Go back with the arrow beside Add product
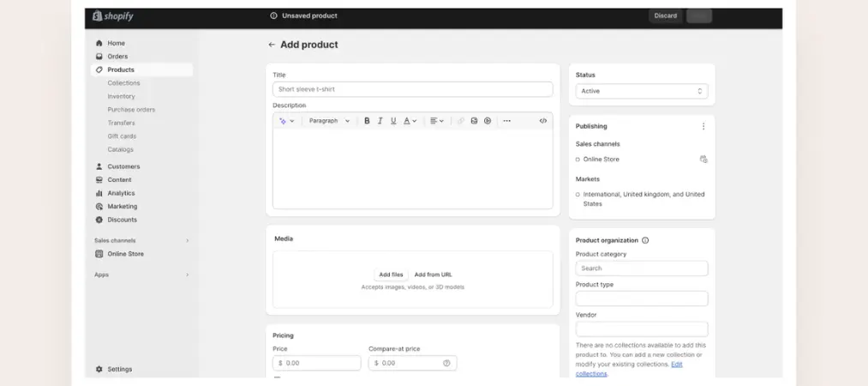 [x=272, y=45]
